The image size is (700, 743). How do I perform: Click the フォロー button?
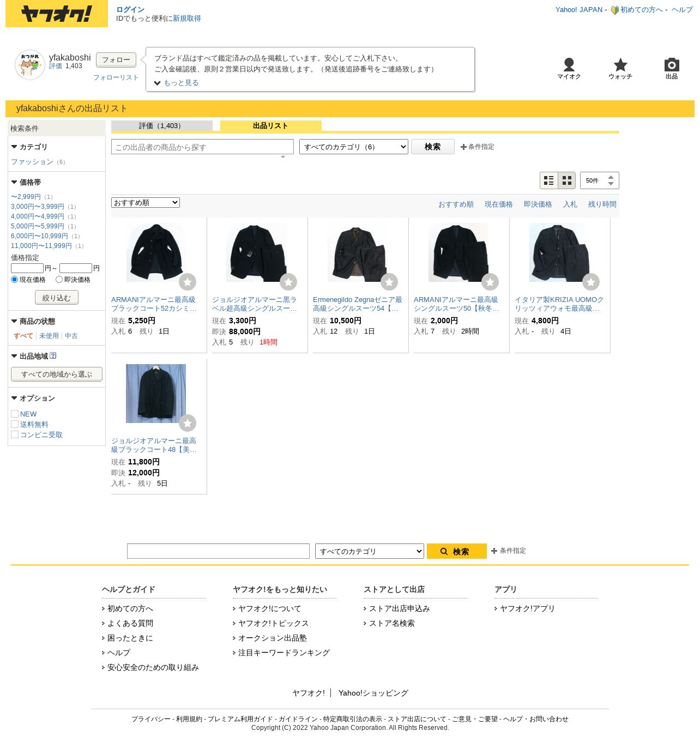point(116,60)
